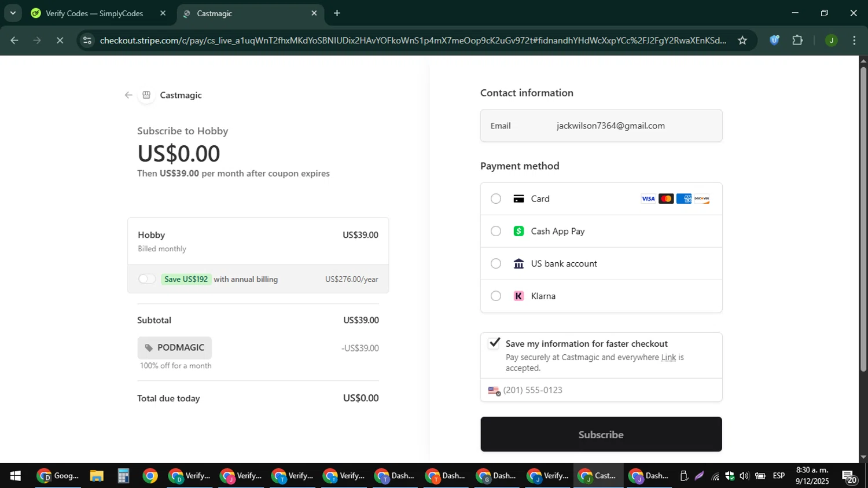The image size is (868, 488).
Task: Click the Castmagic store icon
Action: click(x=146, y=95)
